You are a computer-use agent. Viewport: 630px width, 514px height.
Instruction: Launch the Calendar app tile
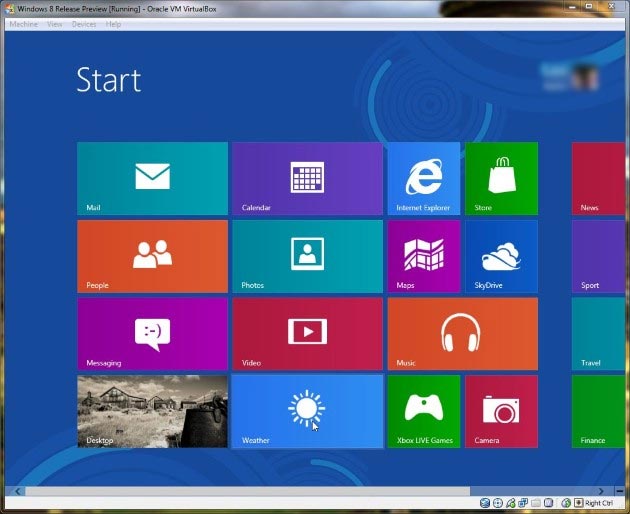[x=307, y=178]
